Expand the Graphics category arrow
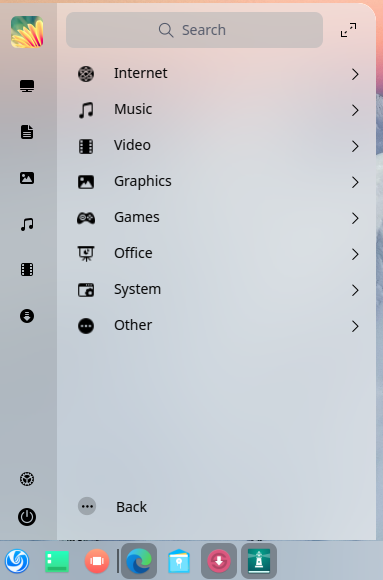 (355, 182)
